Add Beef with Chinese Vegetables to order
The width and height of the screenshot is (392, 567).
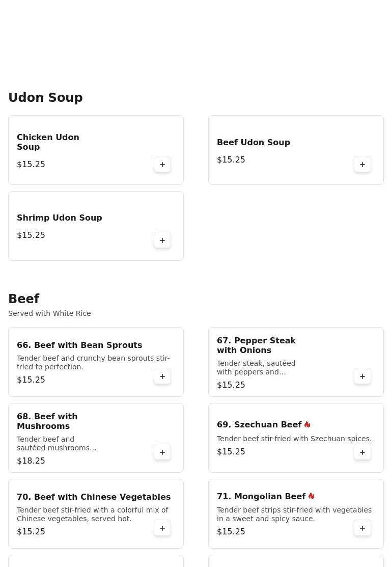162,528
